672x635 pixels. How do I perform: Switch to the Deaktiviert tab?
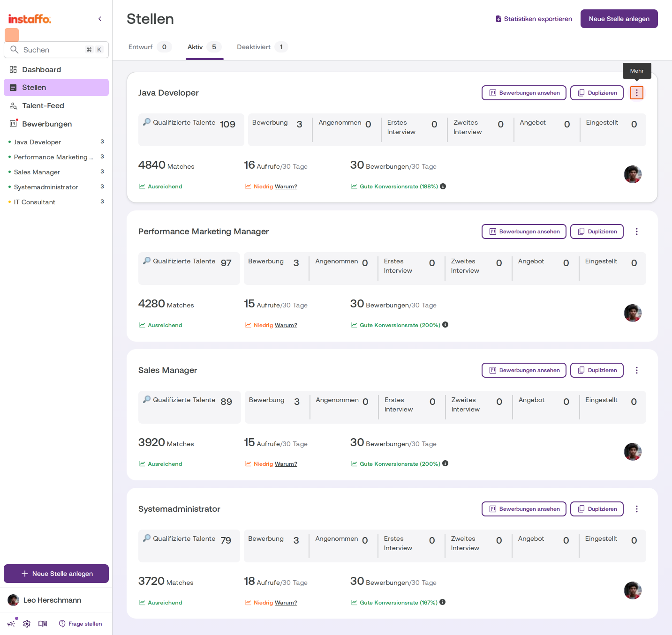pos(262,47)
